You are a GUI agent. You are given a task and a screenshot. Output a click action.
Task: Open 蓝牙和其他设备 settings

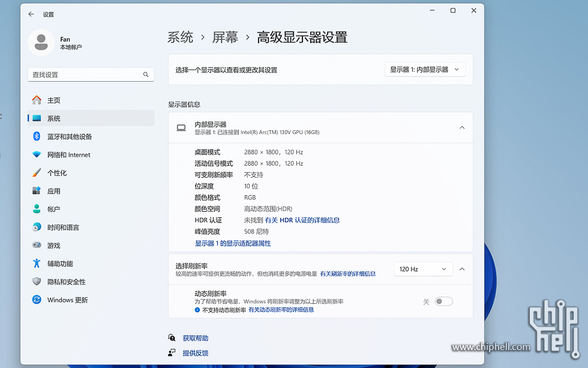[91, 136]
